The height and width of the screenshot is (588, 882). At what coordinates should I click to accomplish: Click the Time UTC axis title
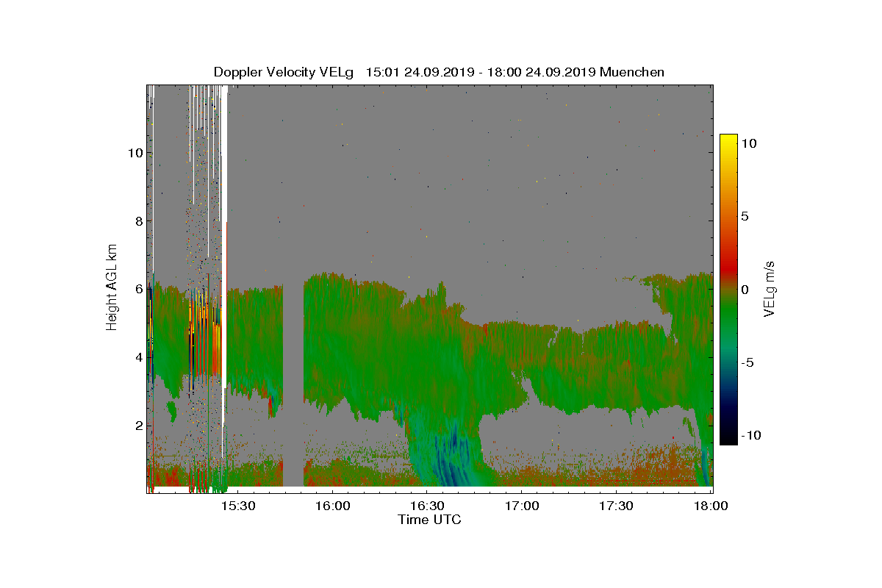(x=429, y=520)
